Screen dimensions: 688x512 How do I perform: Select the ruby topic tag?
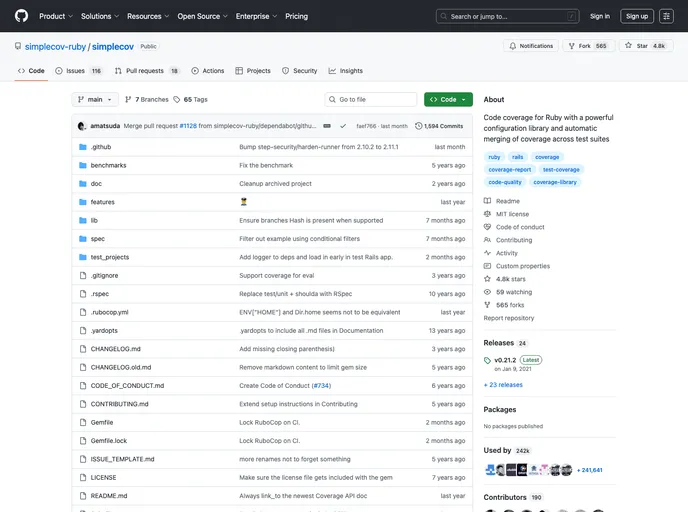tap(494, 157)
